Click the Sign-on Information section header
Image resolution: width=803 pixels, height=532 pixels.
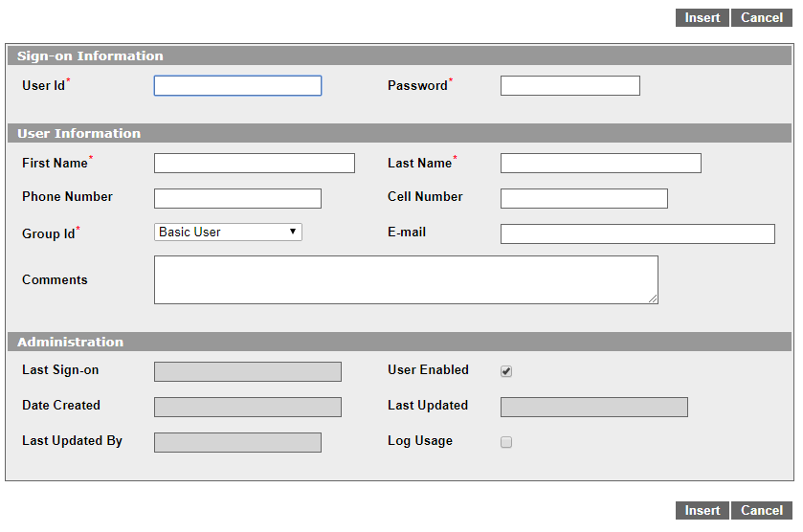coord(399,55)
